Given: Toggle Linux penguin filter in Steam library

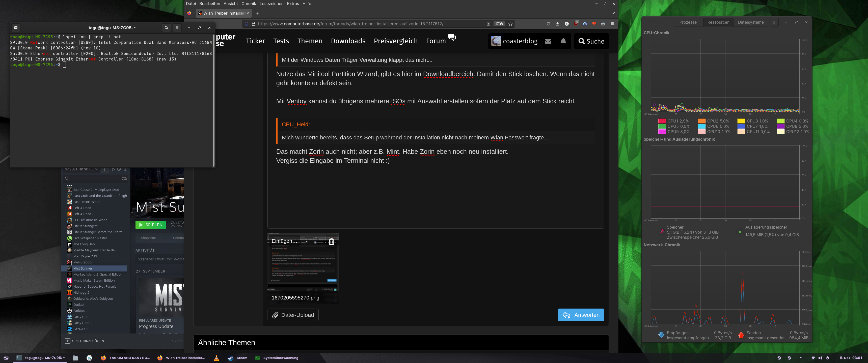Looking at the screenshot, I should coord(113,169).
